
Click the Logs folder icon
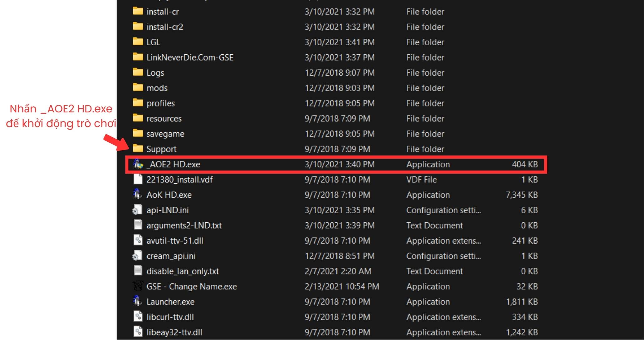pyautogui.click(x=138, y=72)
